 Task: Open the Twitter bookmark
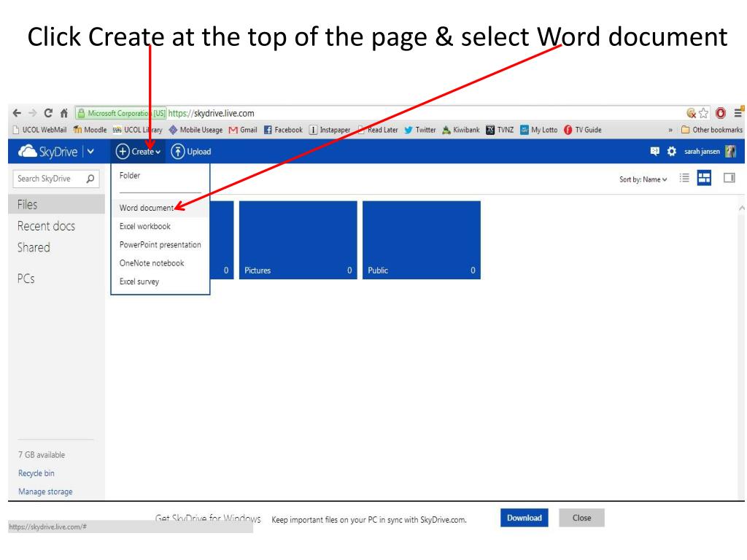tap(419, 130)
